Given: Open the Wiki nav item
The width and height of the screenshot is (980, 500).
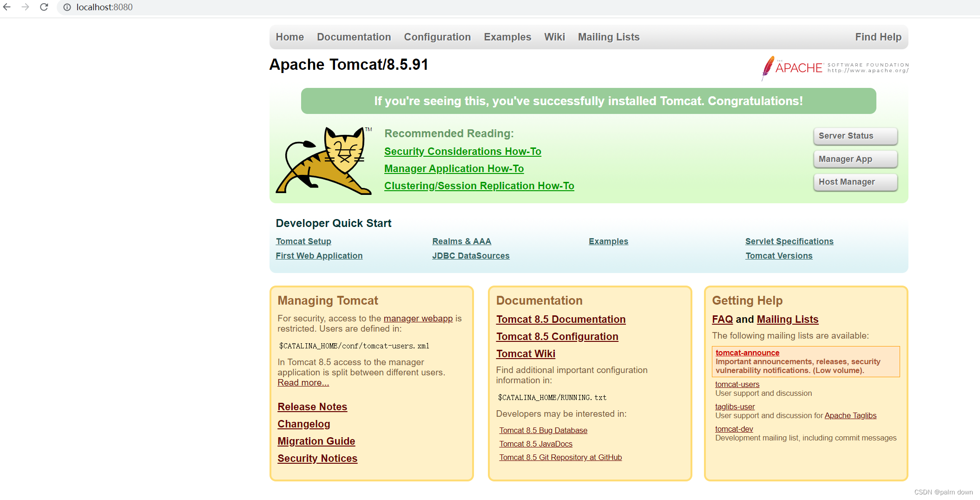Looking at the screenshot, I should pyautogui.click(x=555, y=37).
